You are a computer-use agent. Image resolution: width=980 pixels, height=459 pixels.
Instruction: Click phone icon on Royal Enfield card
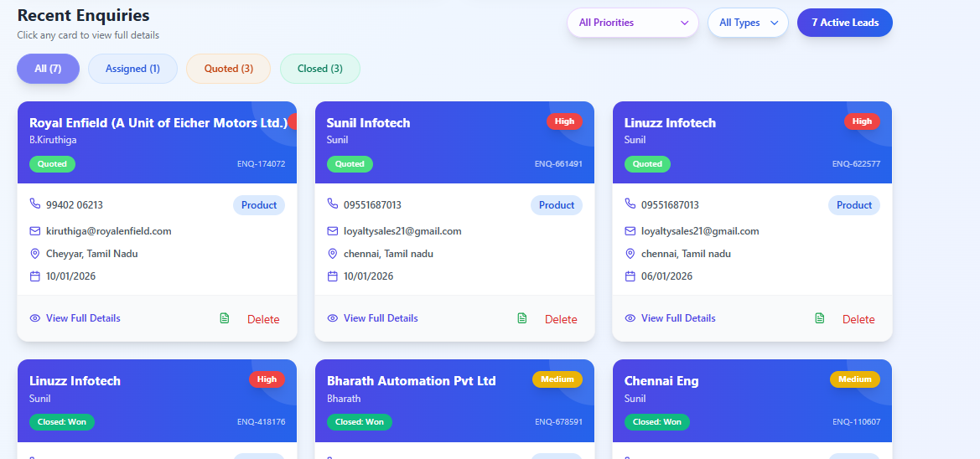35,204
